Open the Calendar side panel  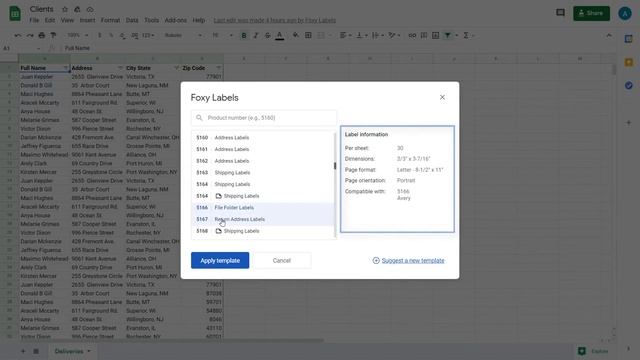tap(629, 39)
